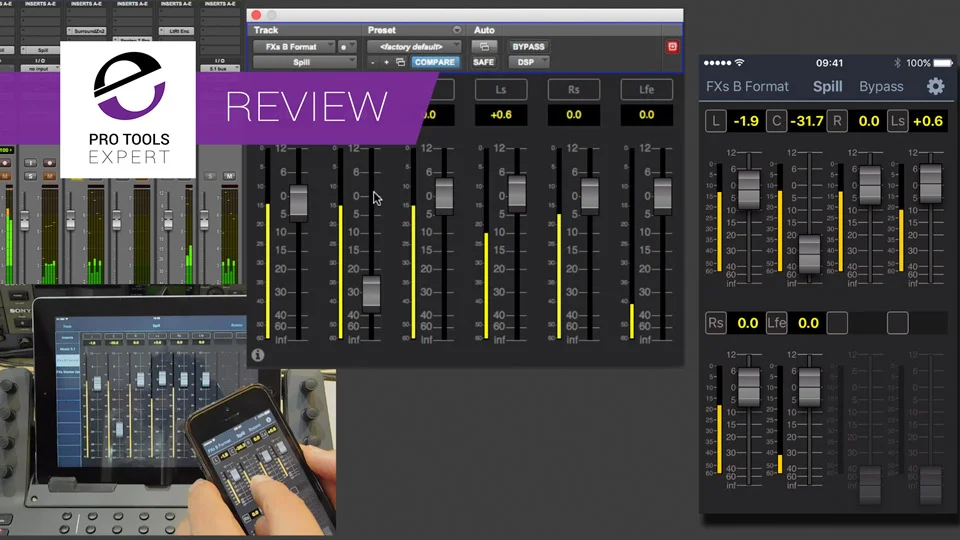Image resolution: width=960 pixels, height=540 pixels.
Task: Click the copy settings icon beside COMPARE
Action: 400,62
